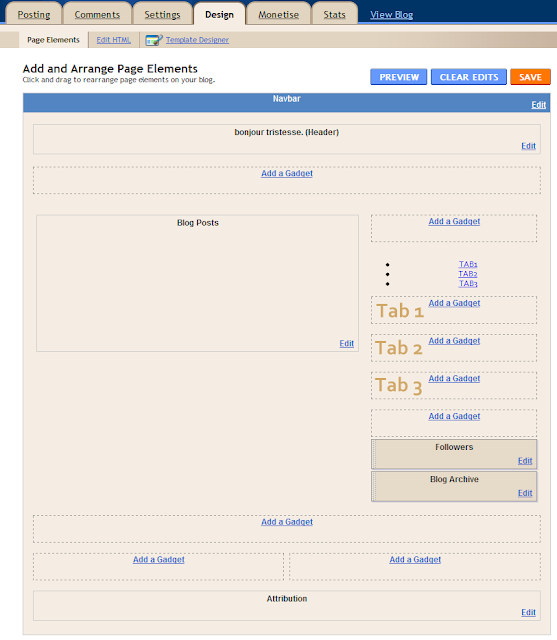557x640 pixels.
Task: Open the Posting tab
Action: point(34,15)
